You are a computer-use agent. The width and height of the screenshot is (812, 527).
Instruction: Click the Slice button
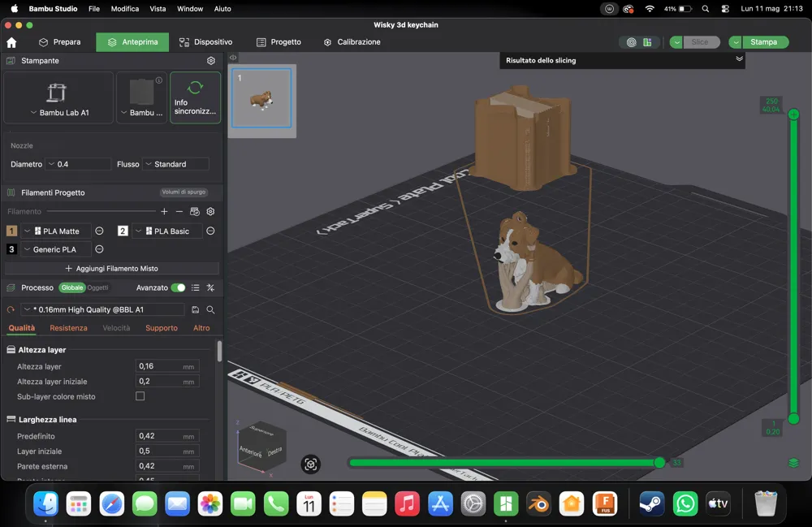coord(700,42)
